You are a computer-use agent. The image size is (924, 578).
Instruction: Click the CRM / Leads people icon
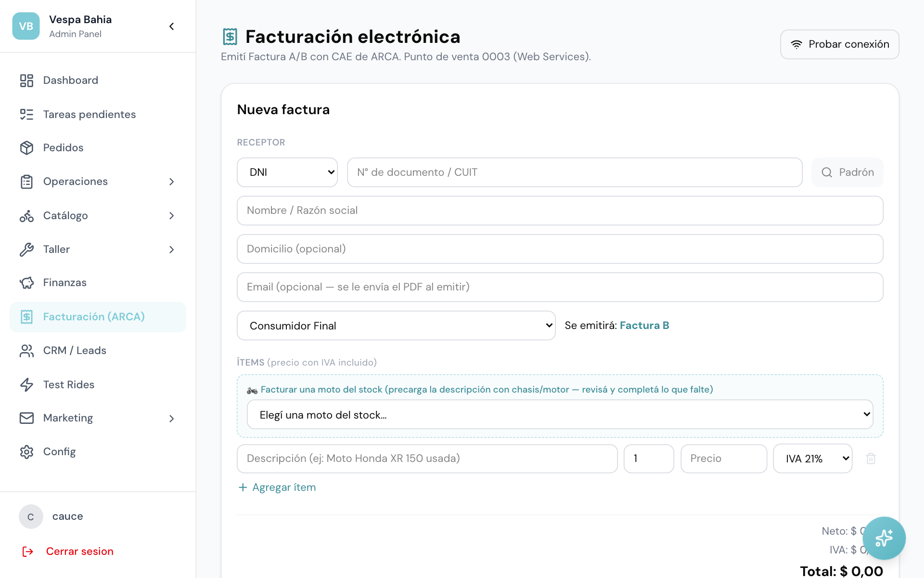pyautogui.click(x=26, y=351)
